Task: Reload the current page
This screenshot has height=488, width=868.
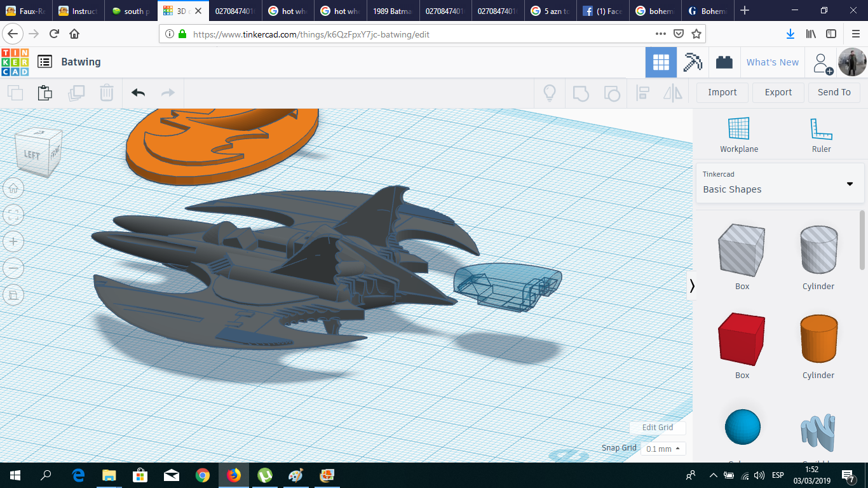Action: pos(55,34)
